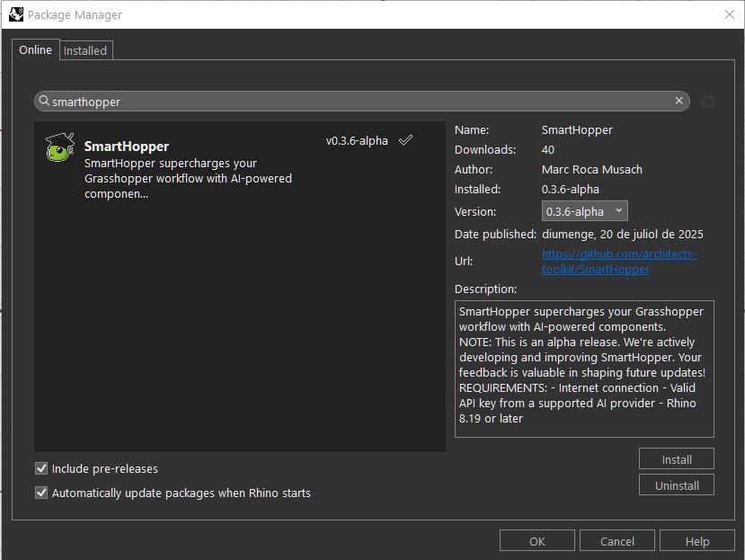Toggle automatic package updates checkbox

(41, 493)
